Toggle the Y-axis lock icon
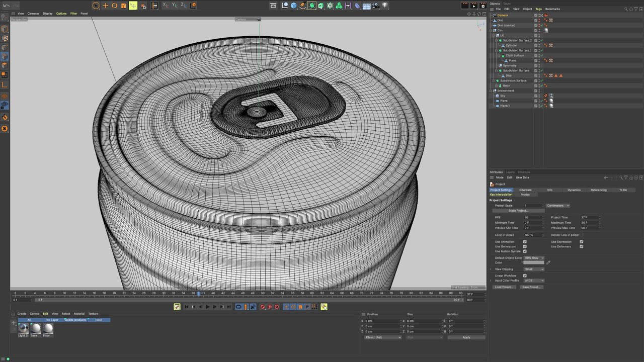This screenshot has width=644, height=362. (175, 6)
